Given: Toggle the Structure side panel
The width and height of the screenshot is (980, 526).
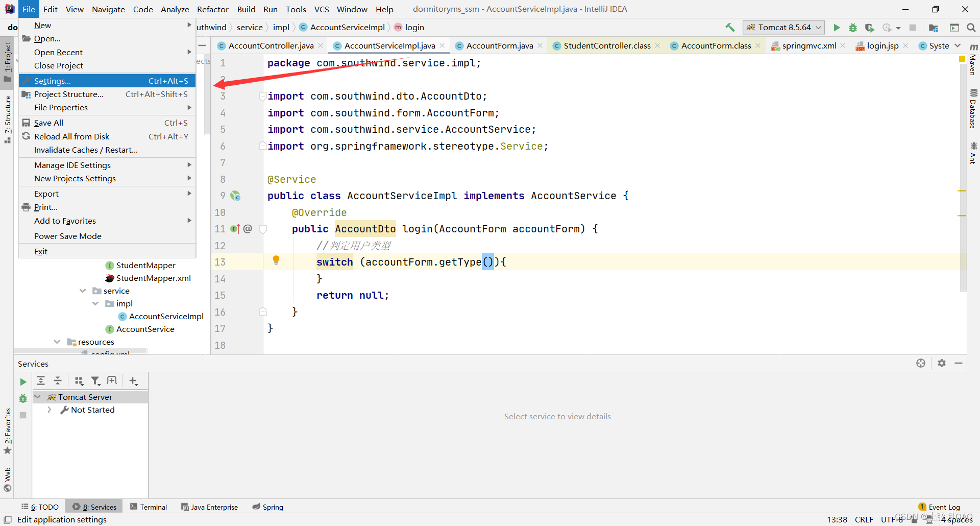Looking at the screenshot, I should pos(7,119).
